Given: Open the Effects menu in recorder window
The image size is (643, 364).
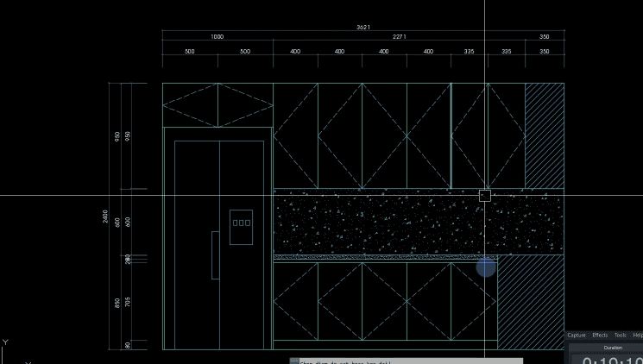Looking at the screenshot, I should coord(600,336).
